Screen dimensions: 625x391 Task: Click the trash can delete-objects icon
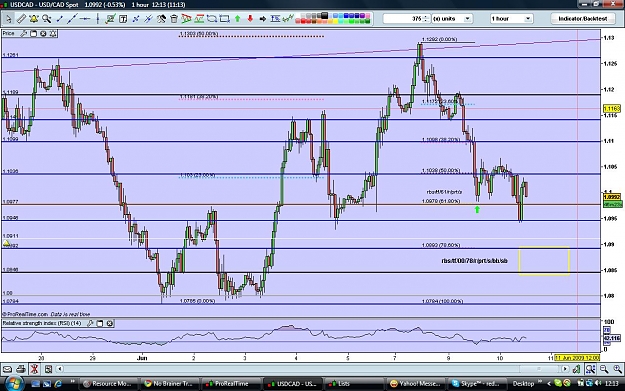click(174, 19)
